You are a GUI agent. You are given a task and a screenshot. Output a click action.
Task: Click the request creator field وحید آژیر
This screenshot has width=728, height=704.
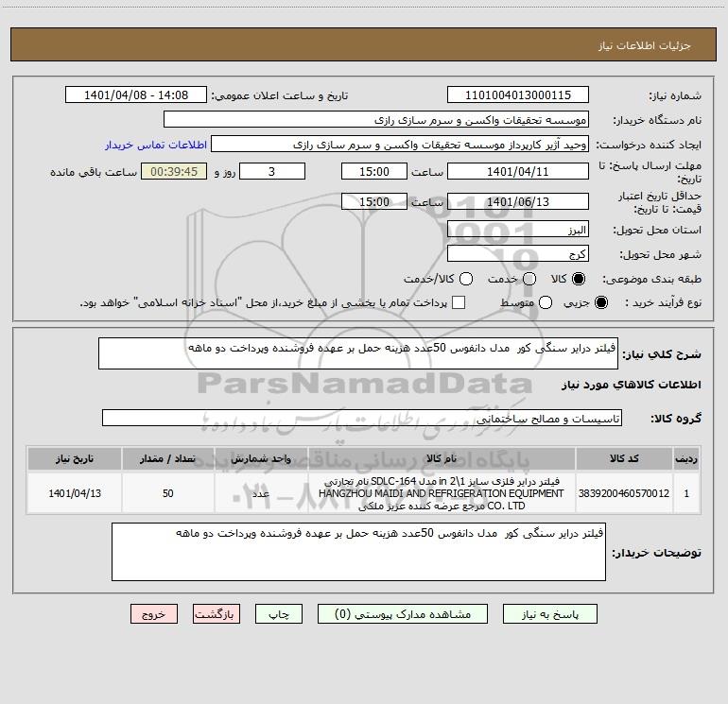[400, 144]
